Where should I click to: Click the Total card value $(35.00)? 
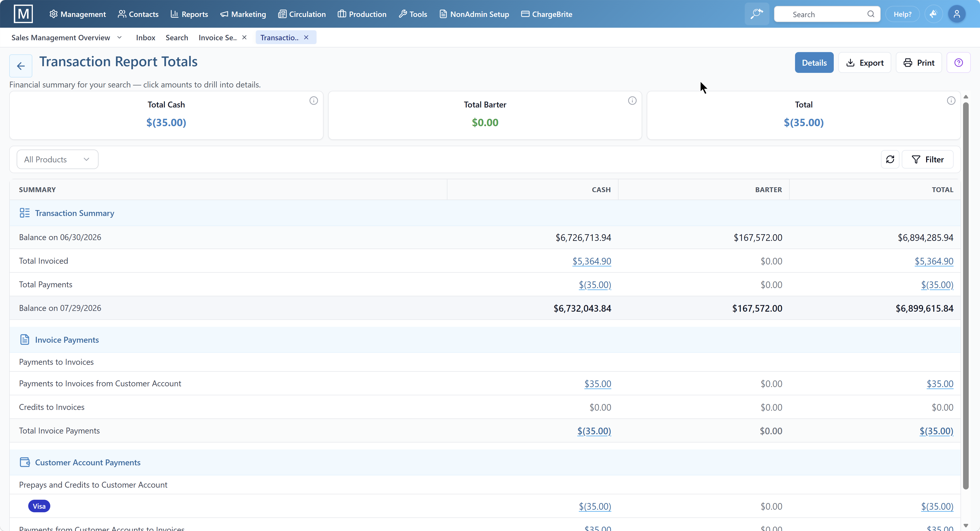[x=803, y=122]
